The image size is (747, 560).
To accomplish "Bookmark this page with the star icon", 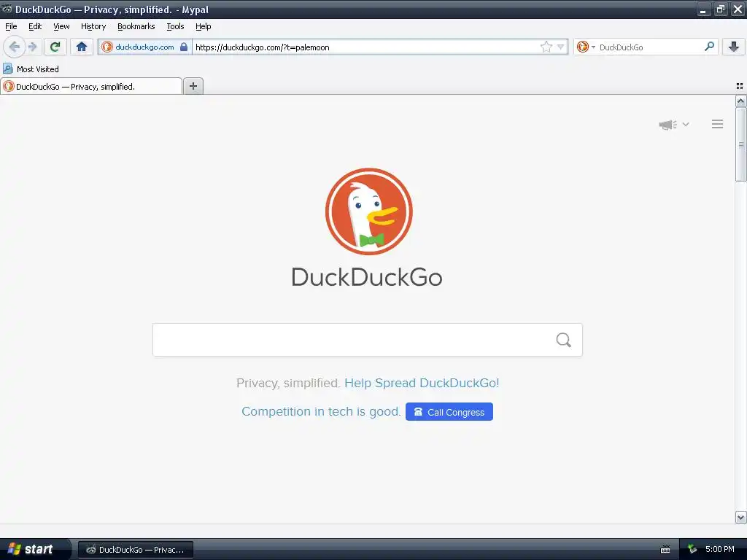I will pos(546,47).
